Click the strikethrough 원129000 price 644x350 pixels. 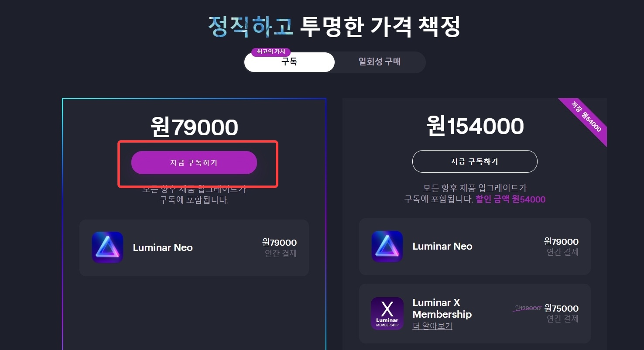[x=528, y=308]
